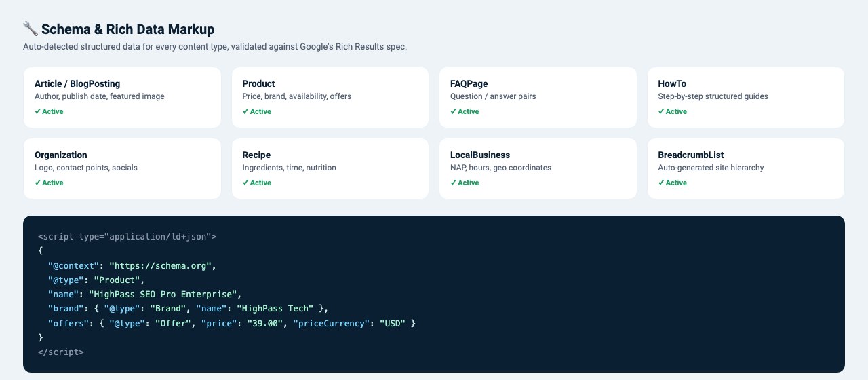This screenshot has height=380, width=868.
Task: Click Active status under Organization
Action: [49, 183]
